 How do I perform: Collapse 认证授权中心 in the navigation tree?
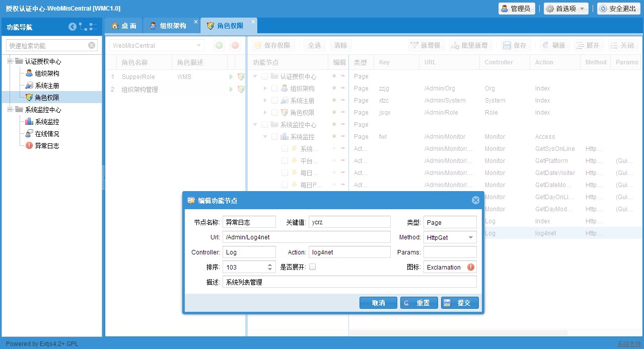10,61
